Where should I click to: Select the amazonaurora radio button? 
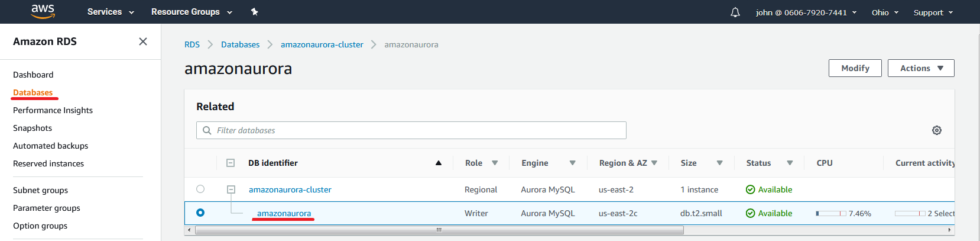[x=200, y=213]
